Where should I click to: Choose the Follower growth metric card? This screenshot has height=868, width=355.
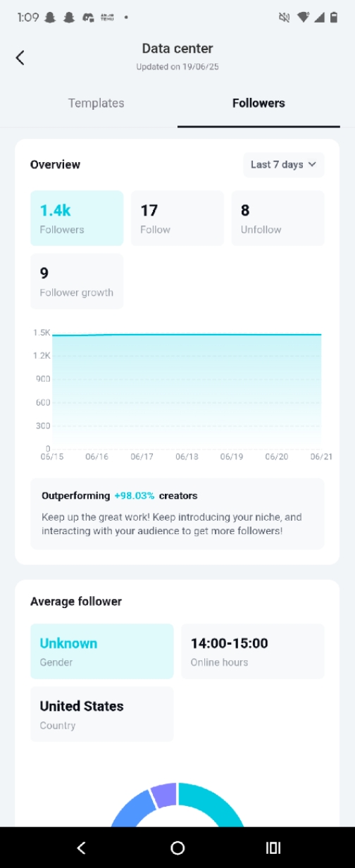(x=77, y=281)
